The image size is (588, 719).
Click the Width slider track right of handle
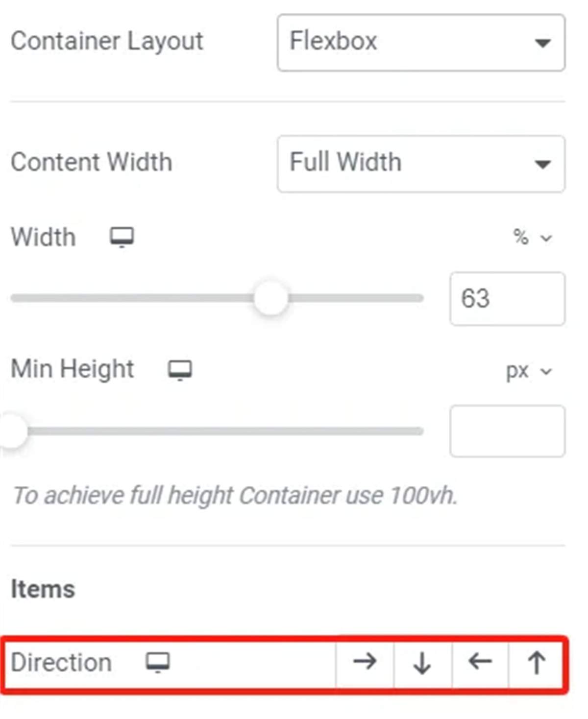click(356, 298)
